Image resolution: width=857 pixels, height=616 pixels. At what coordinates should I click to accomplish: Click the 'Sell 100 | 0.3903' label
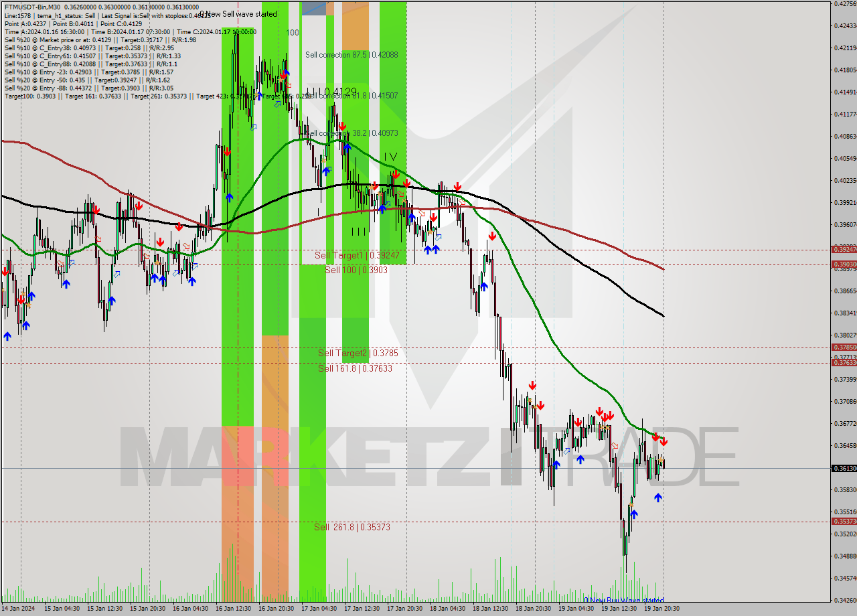[356, 269]
